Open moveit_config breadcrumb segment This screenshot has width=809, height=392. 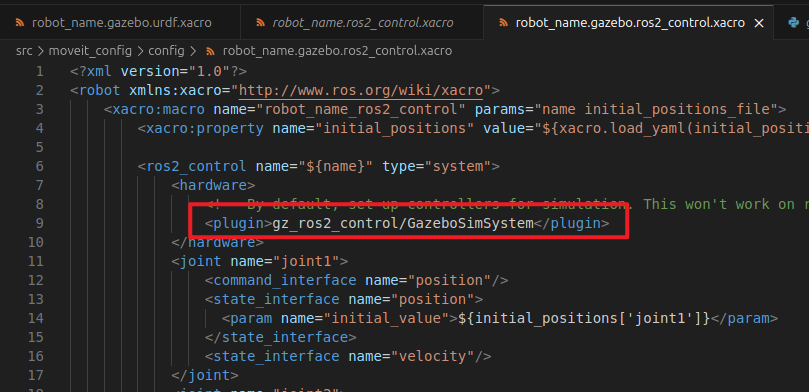point(91,51)
